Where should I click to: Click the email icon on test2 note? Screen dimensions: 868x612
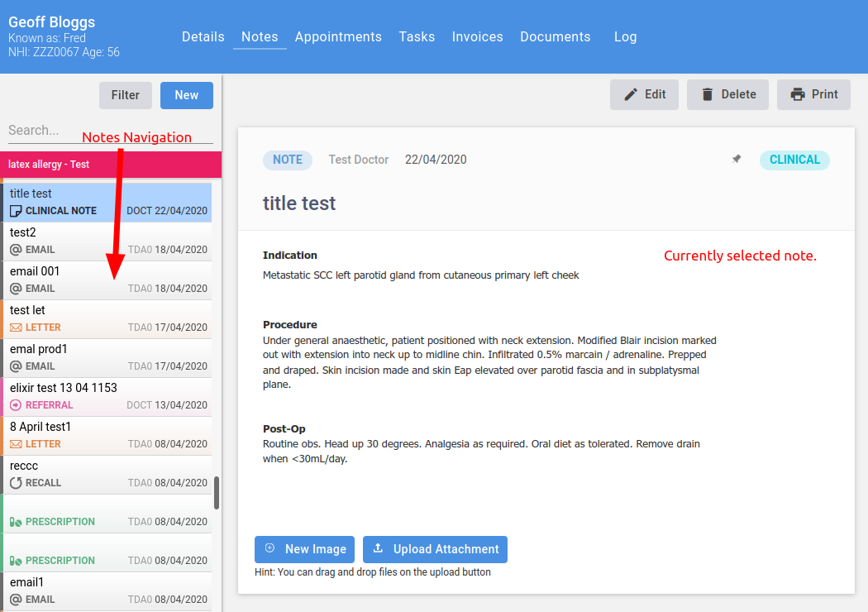pyautogui.click(x=16, y=250)
